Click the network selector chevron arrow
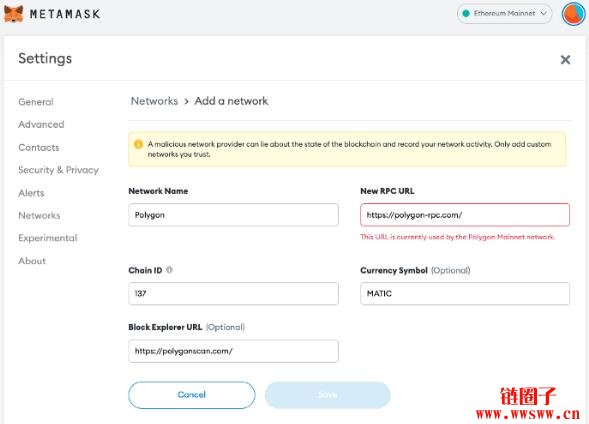The image size is (589, 424). [x=543, y=14]
